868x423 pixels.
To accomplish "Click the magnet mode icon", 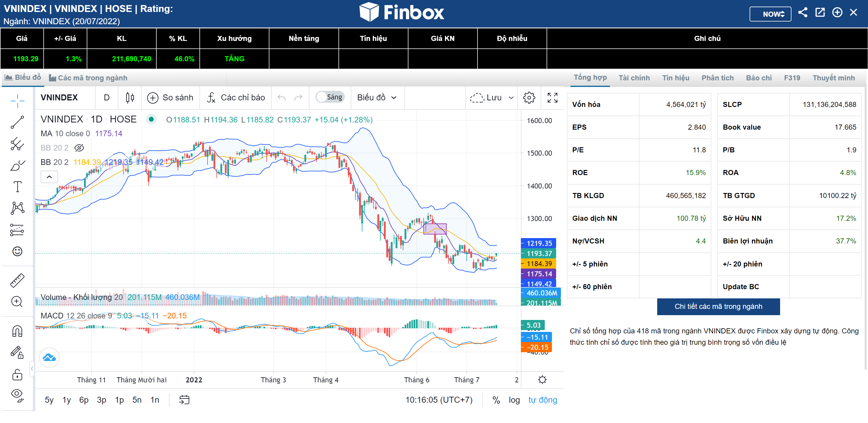I will click(17, 331).
